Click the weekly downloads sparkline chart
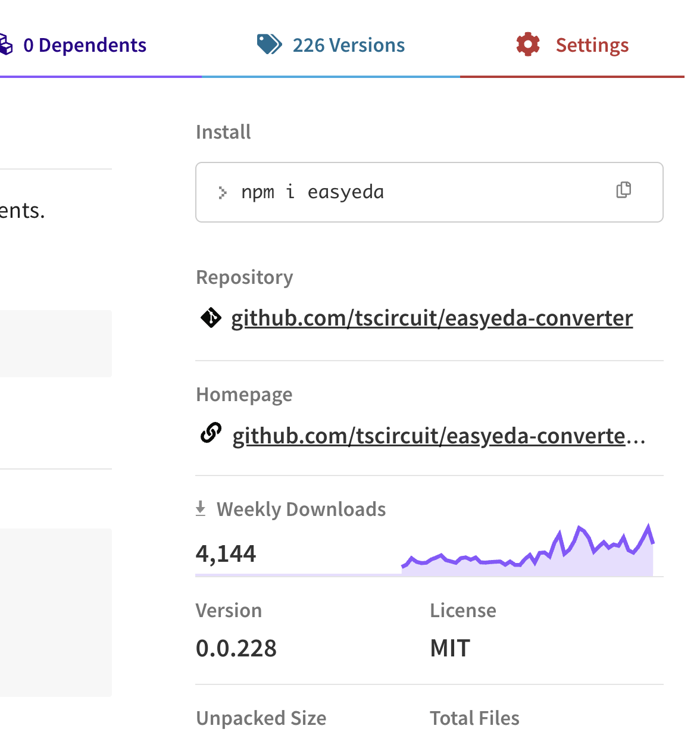 [x=528, y=553]
